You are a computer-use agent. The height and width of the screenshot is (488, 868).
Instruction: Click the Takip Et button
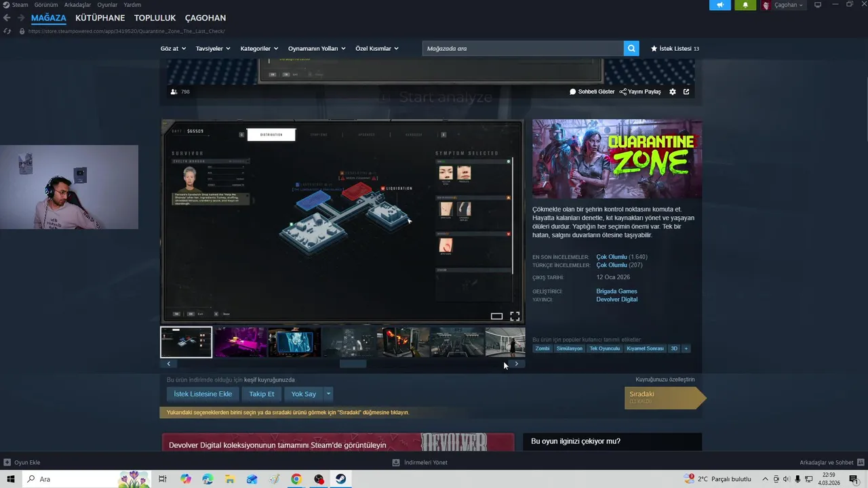pyautogui.click(x=262, y=394)
